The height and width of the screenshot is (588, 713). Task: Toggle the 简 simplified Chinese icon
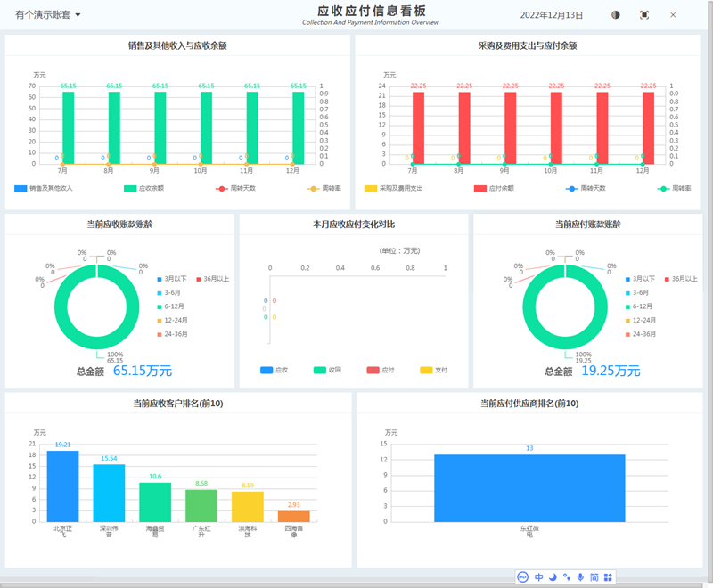point(594,577)
